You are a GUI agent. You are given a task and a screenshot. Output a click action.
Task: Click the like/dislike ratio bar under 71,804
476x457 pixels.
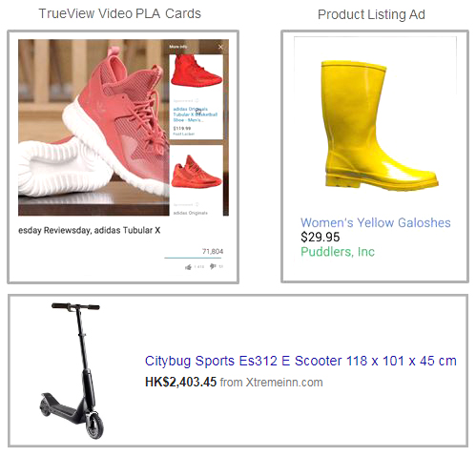pos(193,259)
